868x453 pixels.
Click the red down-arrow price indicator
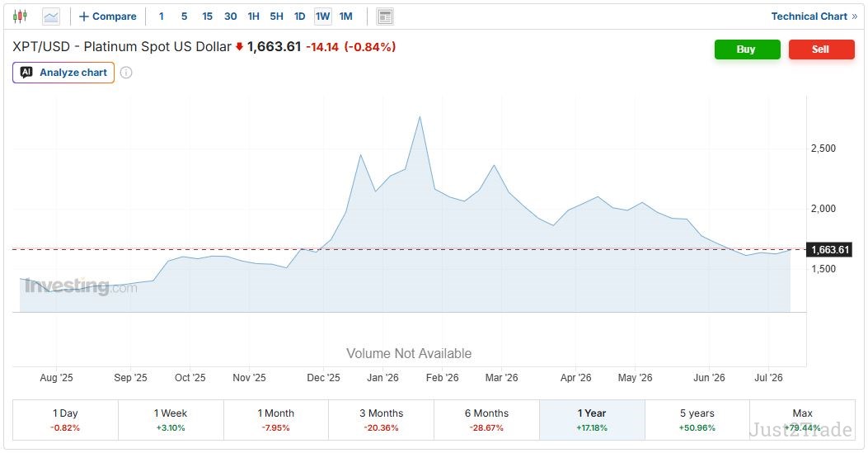pyautogui.click(x=239, y=47)
